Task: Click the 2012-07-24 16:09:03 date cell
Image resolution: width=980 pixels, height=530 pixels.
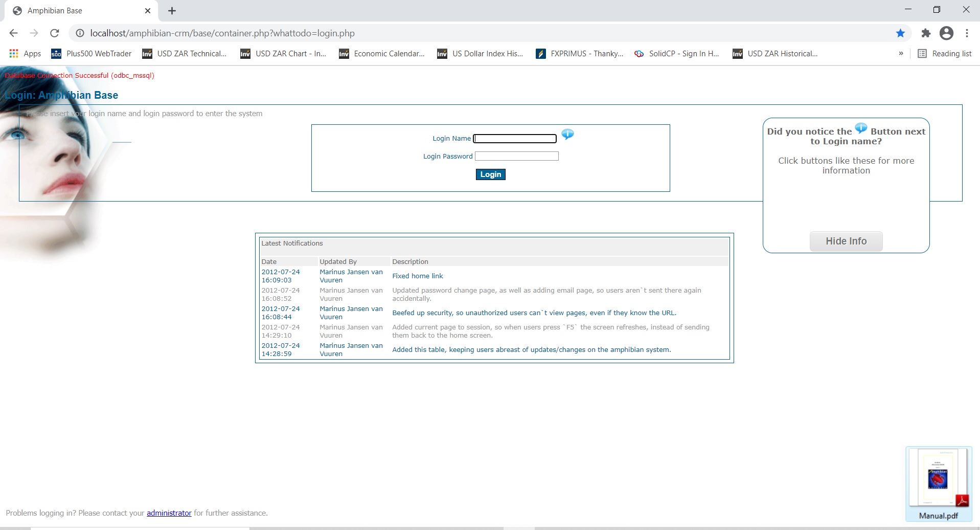Action: (x=281, y=276)
